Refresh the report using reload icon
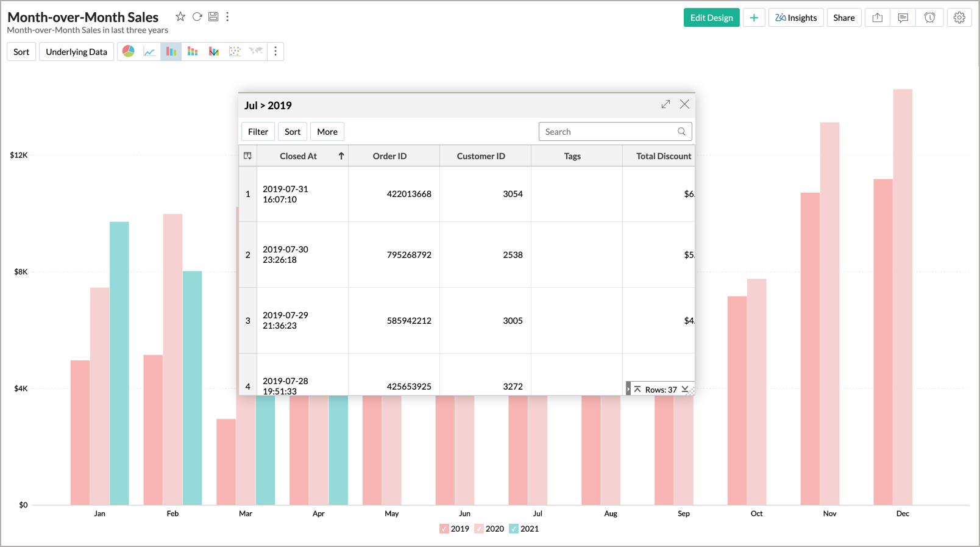Viewport: 980px width, 547px height. (x=197, y=17)
